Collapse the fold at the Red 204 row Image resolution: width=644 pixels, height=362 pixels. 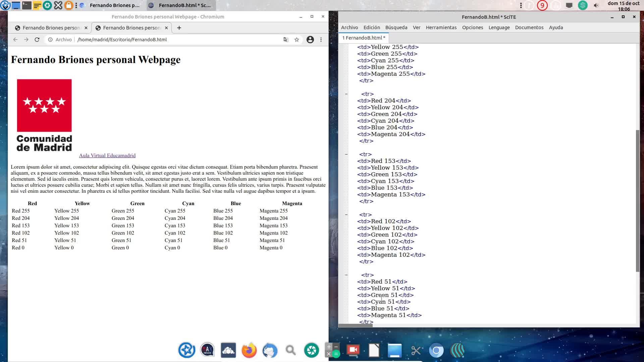coord(346,94)
